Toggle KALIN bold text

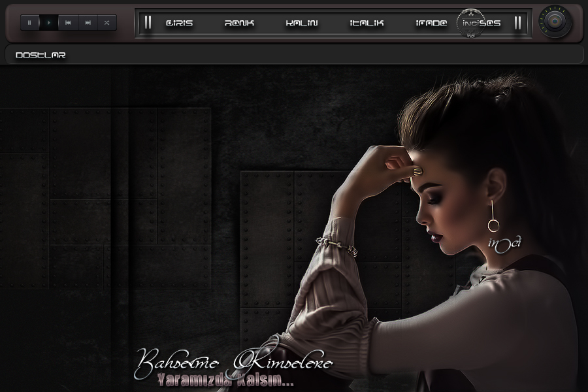tap(302, 23)
